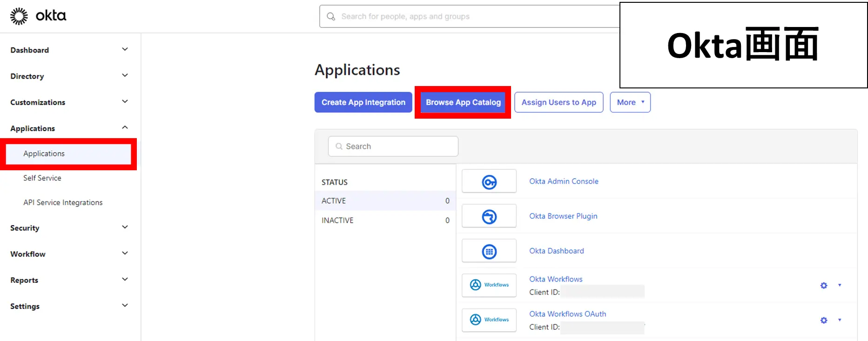
Task: Open gear settings for Okta Workflows
Action: coord(824,285)
